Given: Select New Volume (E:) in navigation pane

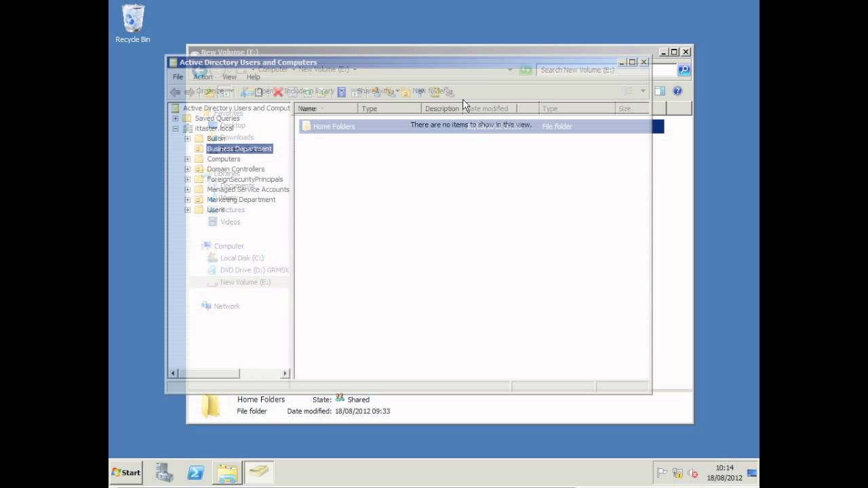Looking at the screenshot, I should (245, 282).
